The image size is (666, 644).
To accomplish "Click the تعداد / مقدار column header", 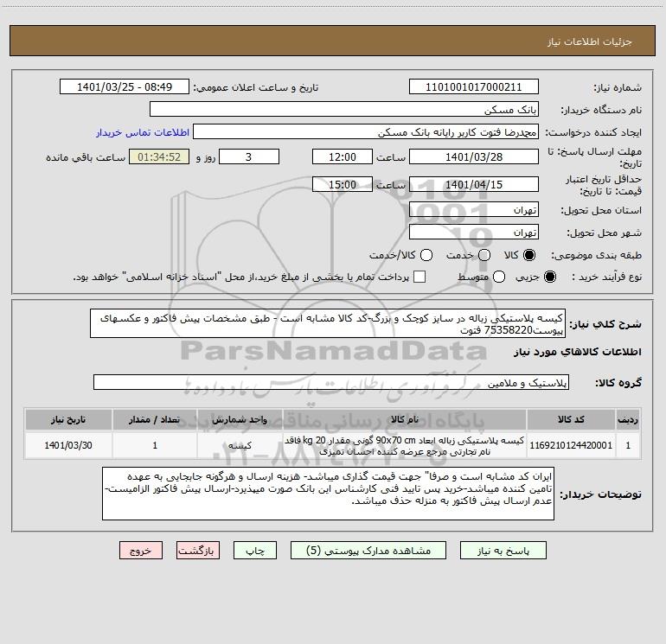I will point(155,419).
